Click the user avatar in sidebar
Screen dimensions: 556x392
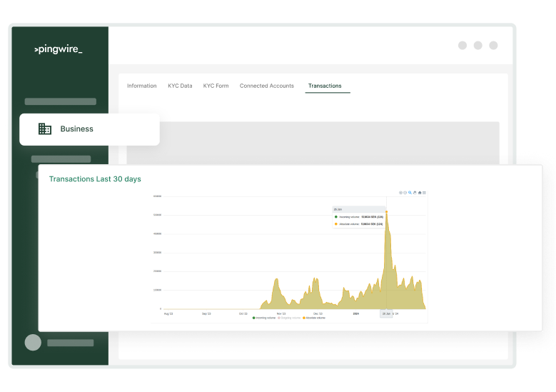pyautogui.click(x=33, y=342)
